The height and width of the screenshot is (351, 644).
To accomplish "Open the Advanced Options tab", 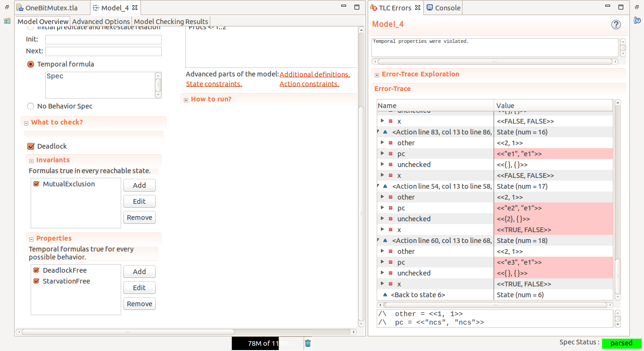I will tap(101, 21).
